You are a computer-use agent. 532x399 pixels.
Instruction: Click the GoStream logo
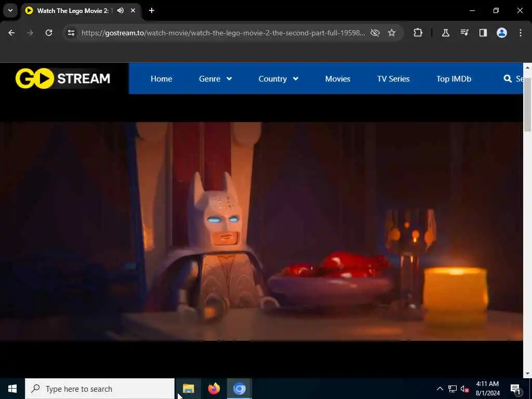pos(63,78)
